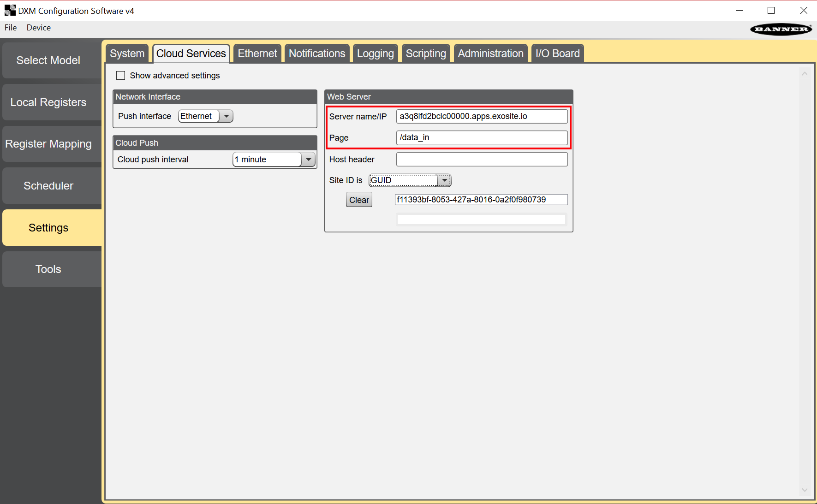Screen dimensions: 817x504
Task: Open Local Registers section
Action: click(52, 102)
